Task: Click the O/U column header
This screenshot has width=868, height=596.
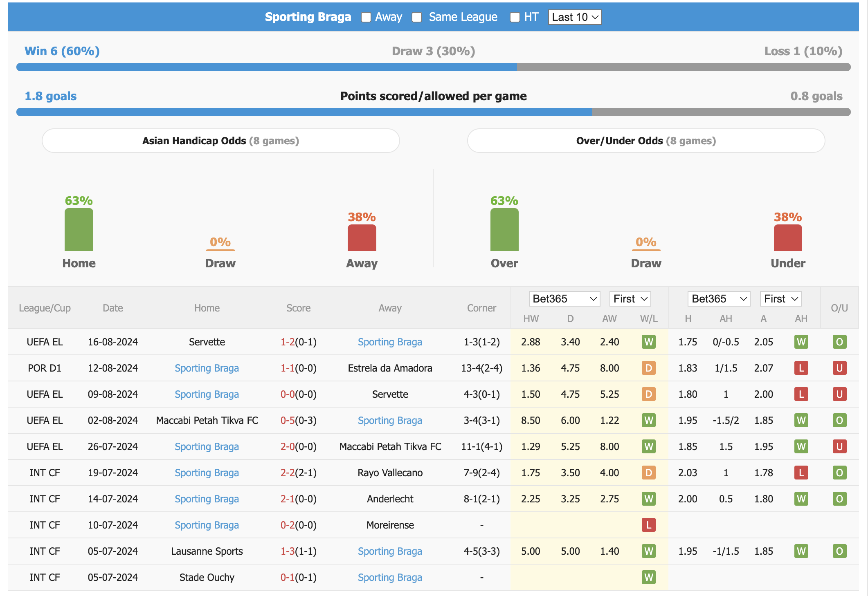Action: pyautogui.click(x=839, y=308)
